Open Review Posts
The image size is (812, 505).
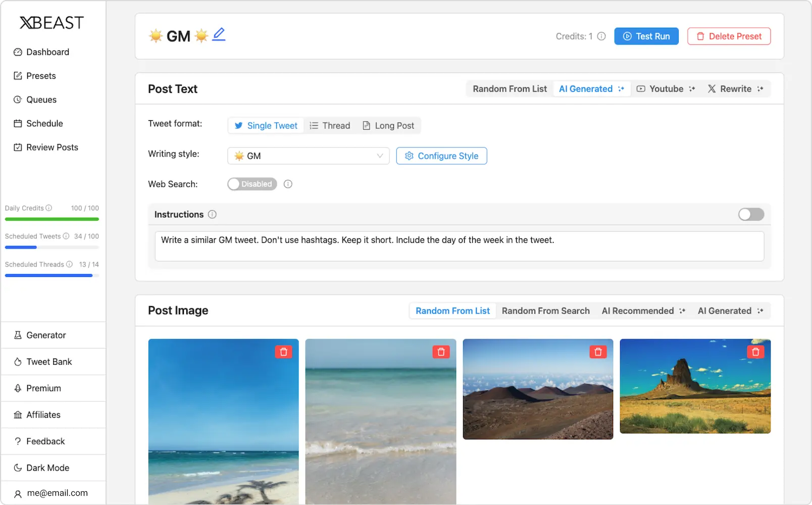[52, 147]
